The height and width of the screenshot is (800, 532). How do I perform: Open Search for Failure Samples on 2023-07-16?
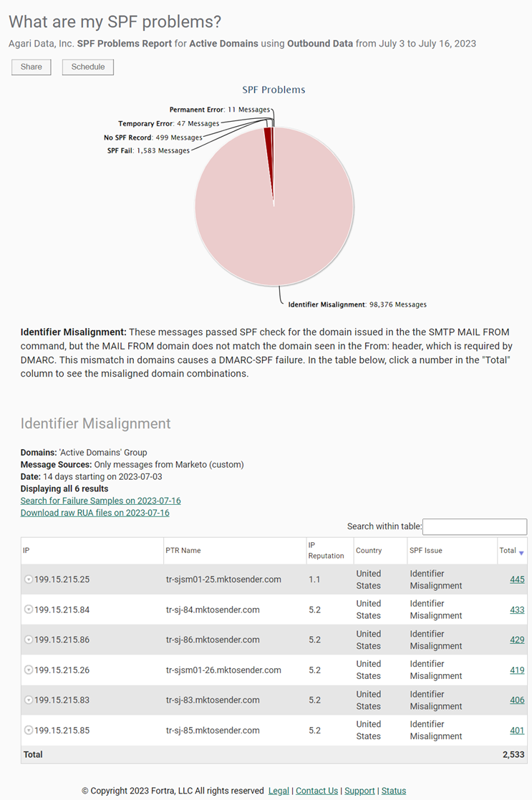pyautogui.click(x=100, y=501)
